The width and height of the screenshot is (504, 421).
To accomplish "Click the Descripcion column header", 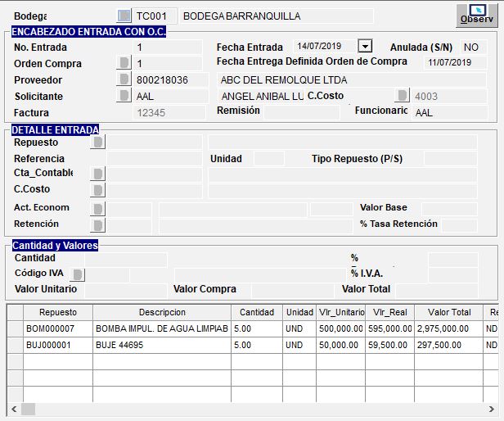I will point(162,312).
